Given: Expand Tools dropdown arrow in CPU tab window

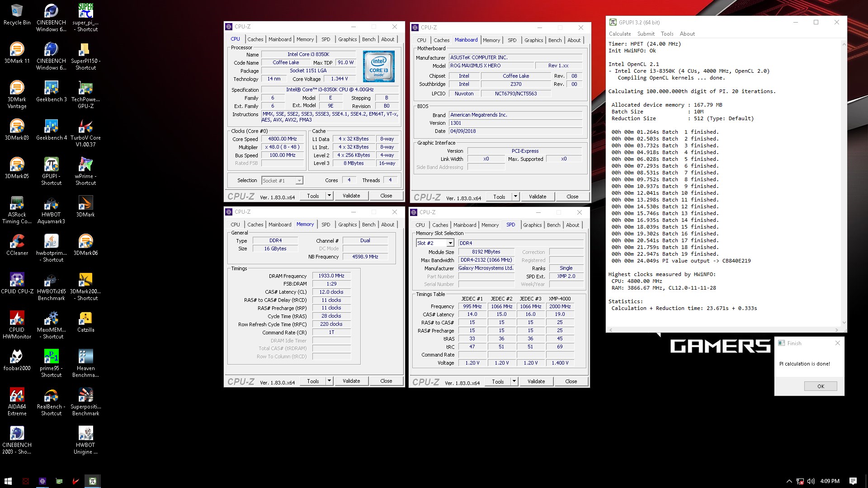Looking at the screenshot, I should coord(329,196).
